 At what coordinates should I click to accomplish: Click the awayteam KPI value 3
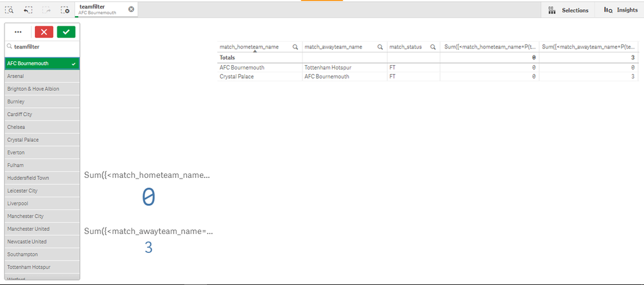coord(149,248)
